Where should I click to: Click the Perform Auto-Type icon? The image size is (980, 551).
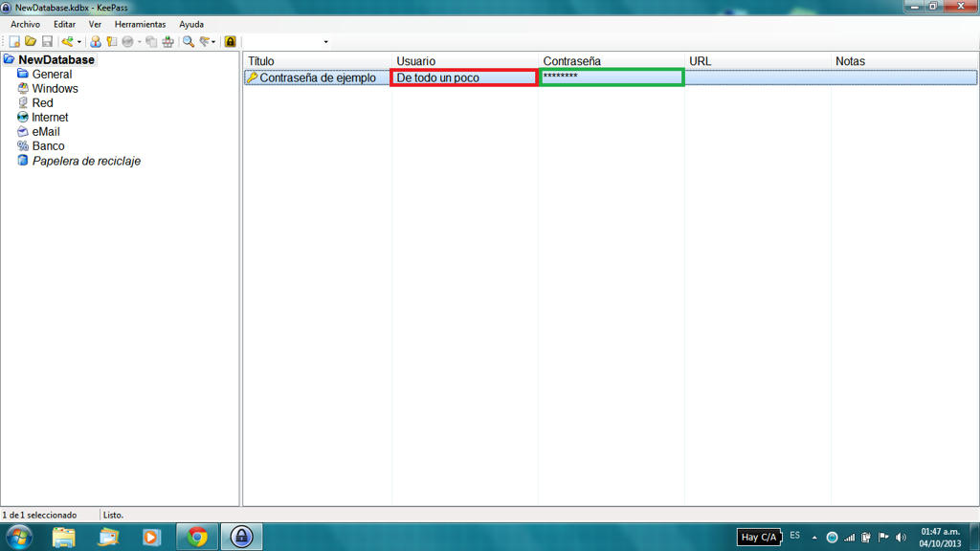(x=167, y=42)
